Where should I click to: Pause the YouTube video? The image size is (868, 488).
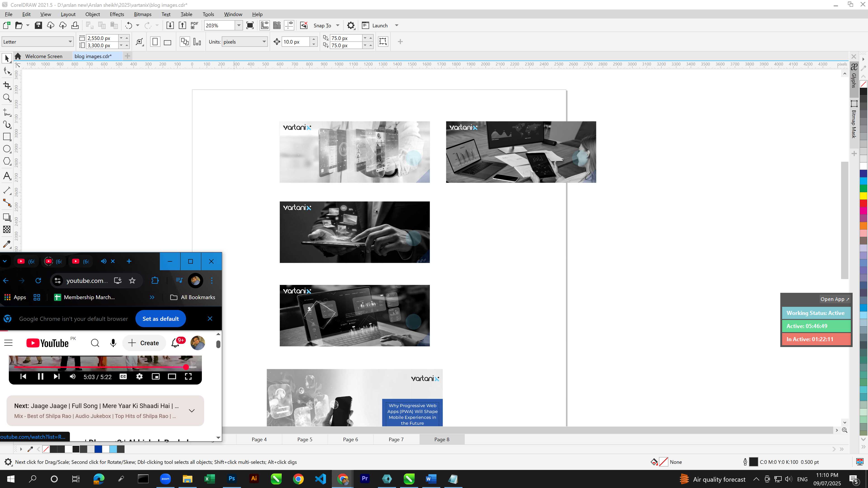[40, 377]
